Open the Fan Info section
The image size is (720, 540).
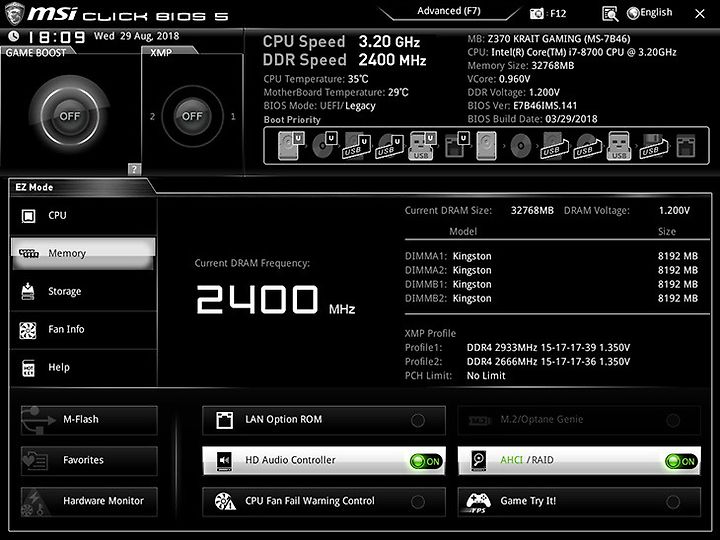click(83, 329)
